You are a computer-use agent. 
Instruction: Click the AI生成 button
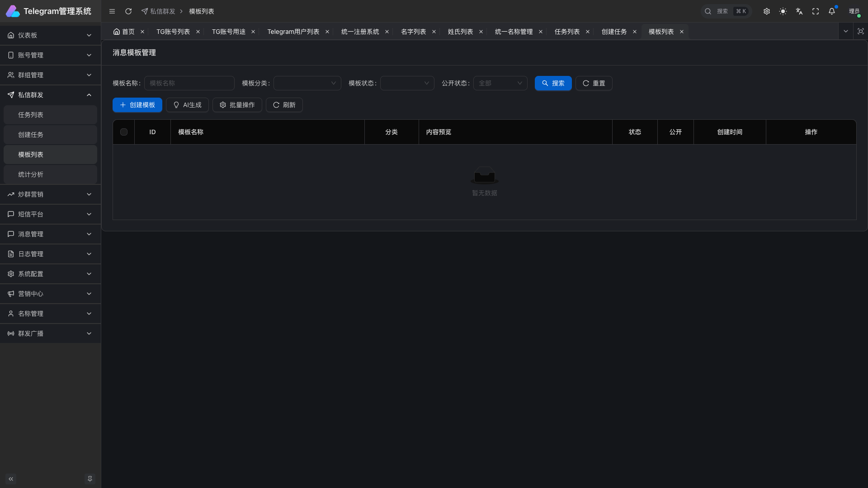point(187,105)
